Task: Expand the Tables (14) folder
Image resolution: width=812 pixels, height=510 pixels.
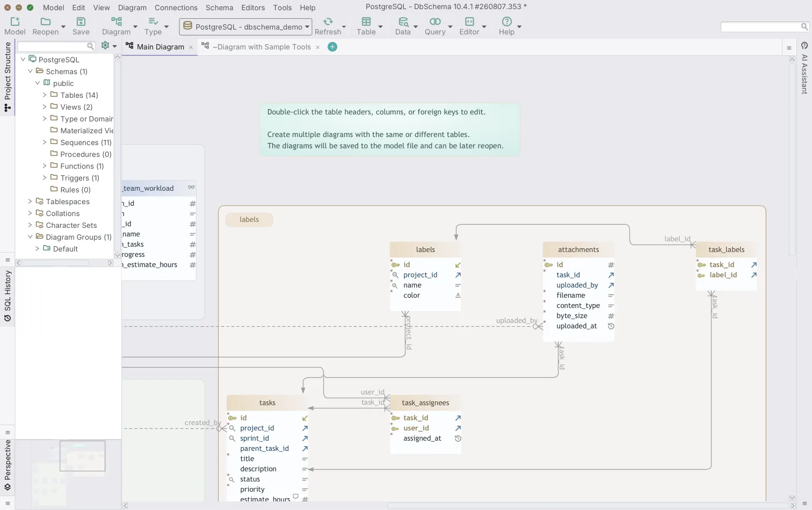Action: tap(45, 95)
